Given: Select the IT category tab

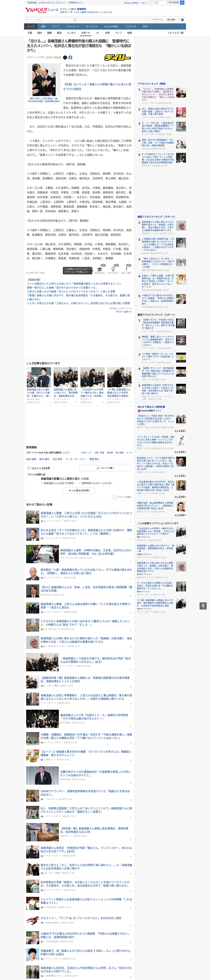Looking at the screenshot, I should click(98, 33).
